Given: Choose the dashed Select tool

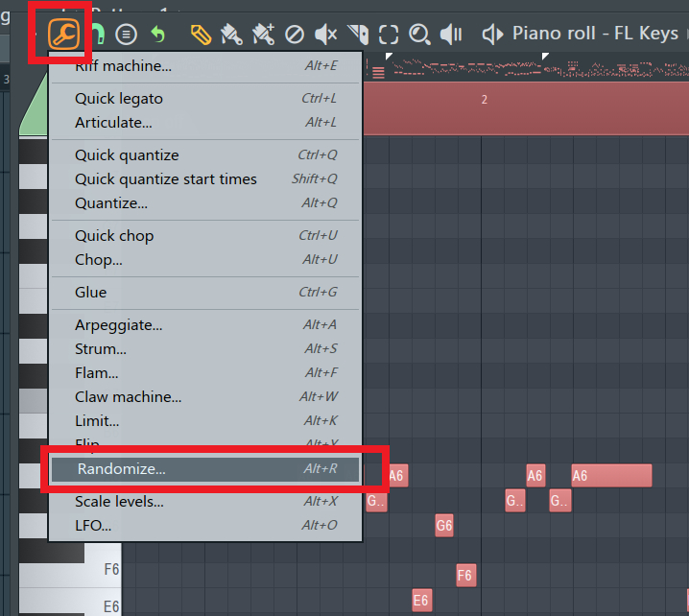Looking at the screenshot, I should point(389,36).
